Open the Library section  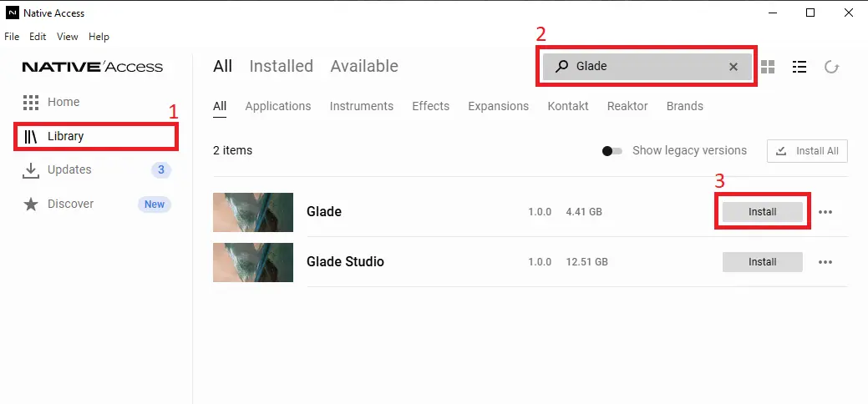click(65, 136)
